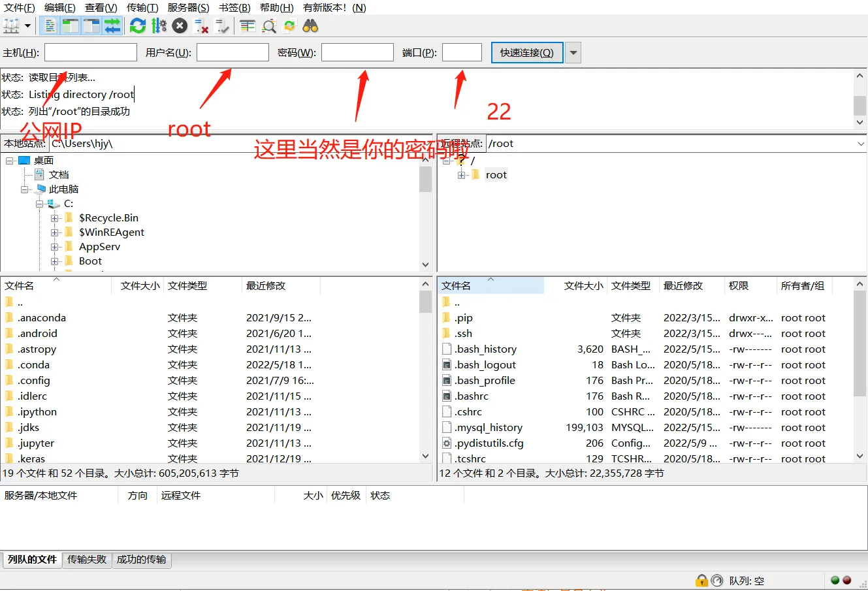Click the 用户名 username input field
This screenshot has width=868, height=591.
(x=233, y=52)
